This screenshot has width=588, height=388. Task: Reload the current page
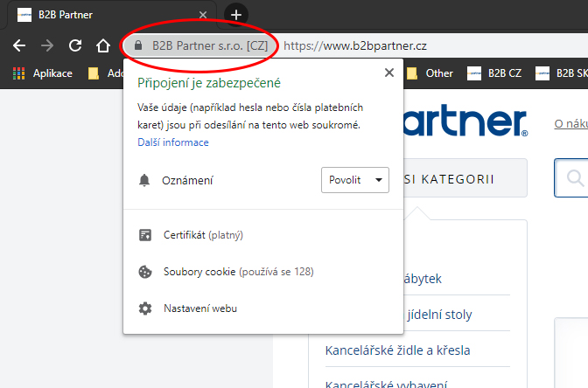(x=75, y=45)
